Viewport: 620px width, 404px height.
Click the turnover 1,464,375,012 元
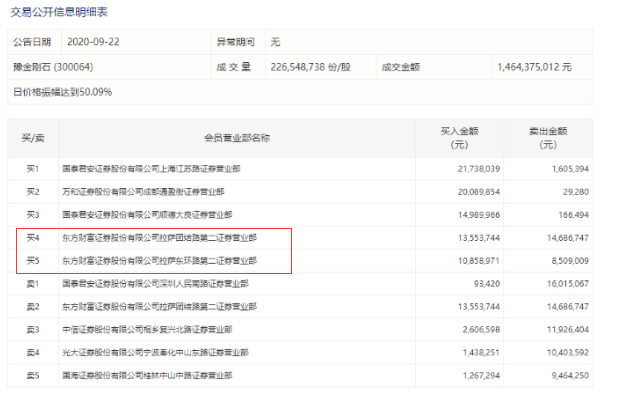point(534,67)
